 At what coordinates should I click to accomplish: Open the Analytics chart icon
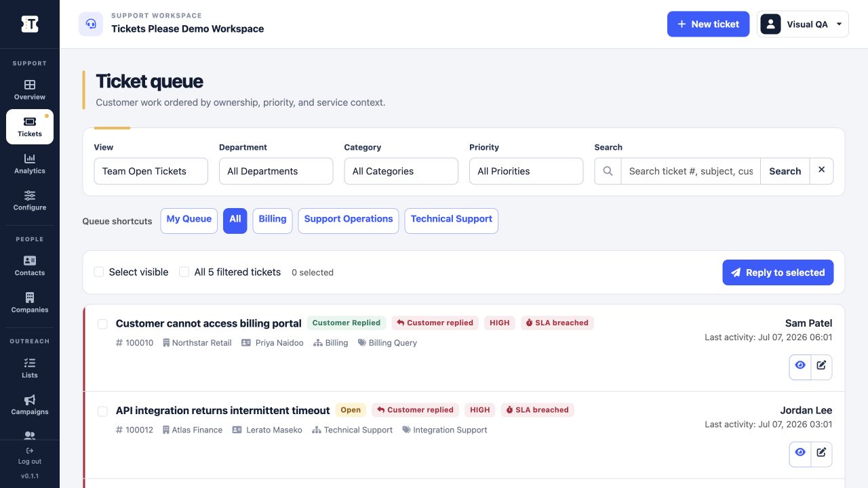[x=30, y=159]
